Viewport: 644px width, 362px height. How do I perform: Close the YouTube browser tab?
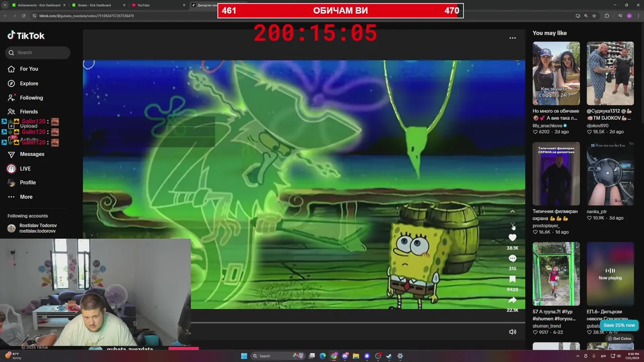184,5
